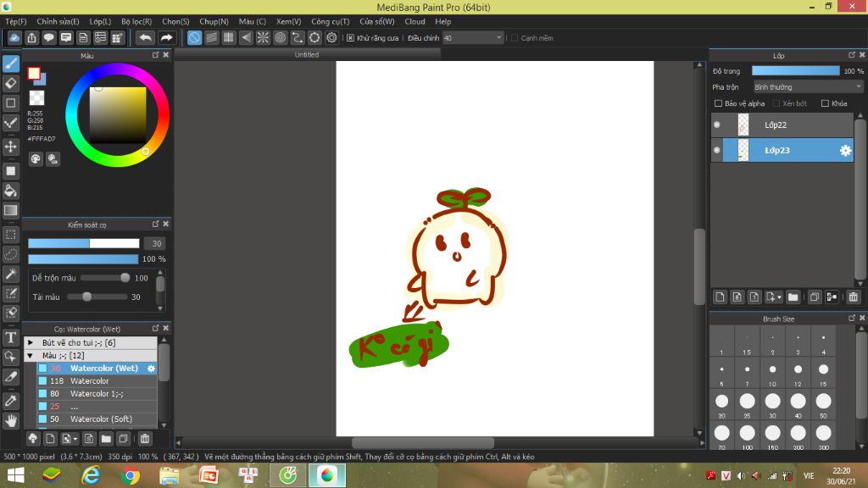Image resolution: width=868 pixels, height=488 pixels.
Task: Open the Pha trộn blending mode dropdown
Action: point(808,87)
